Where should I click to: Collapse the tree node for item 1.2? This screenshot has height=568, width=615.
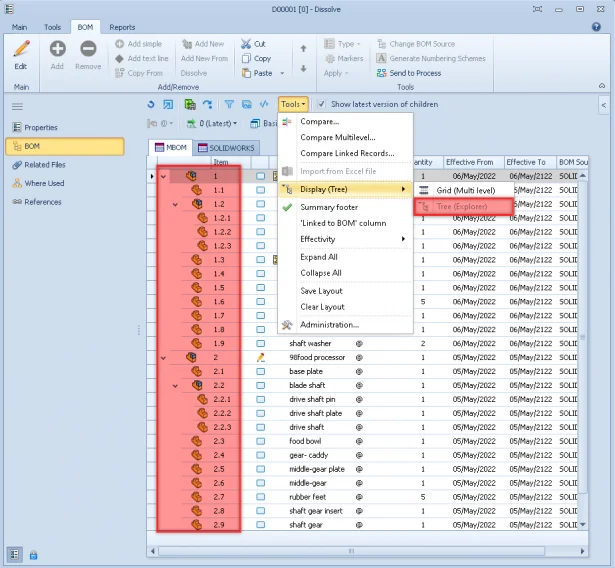(x=175, y=204)
